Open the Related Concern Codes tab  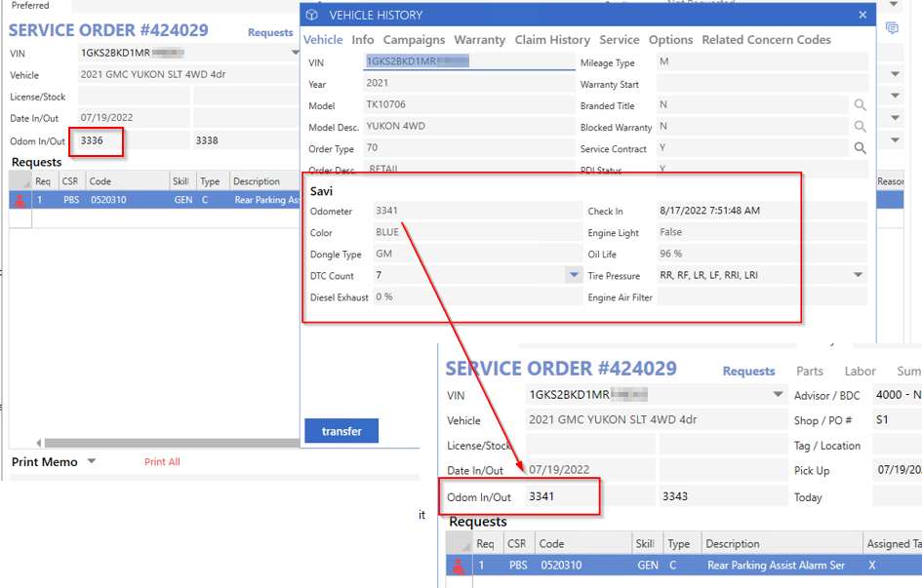tap(766, 39)
